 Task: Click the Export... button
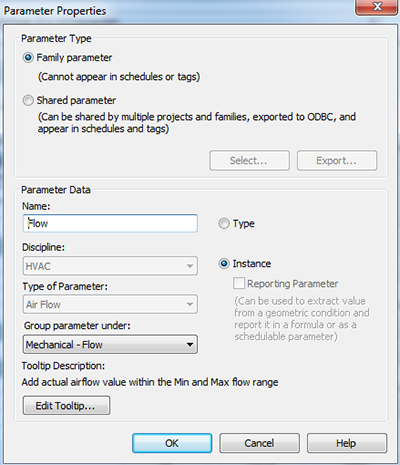pyautogui.click(x=337, y=160)
